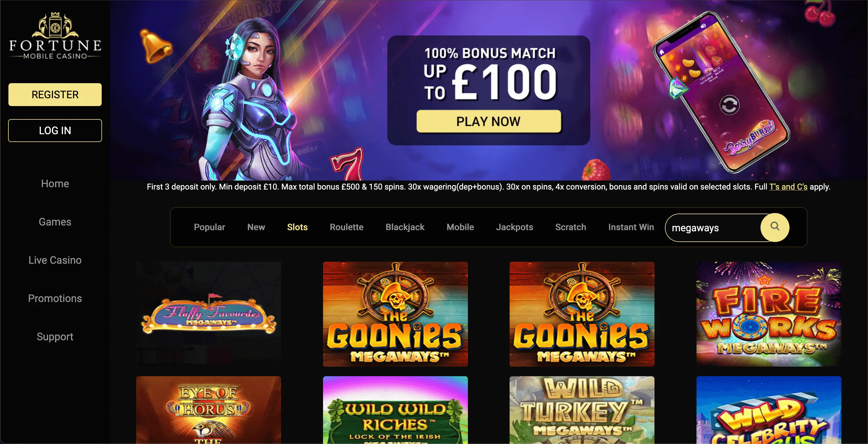Viewport: 868px width, 444px height.
Task: Open Eye of Horus game tile
Action: pyautogui.click(x=209, y=410)
